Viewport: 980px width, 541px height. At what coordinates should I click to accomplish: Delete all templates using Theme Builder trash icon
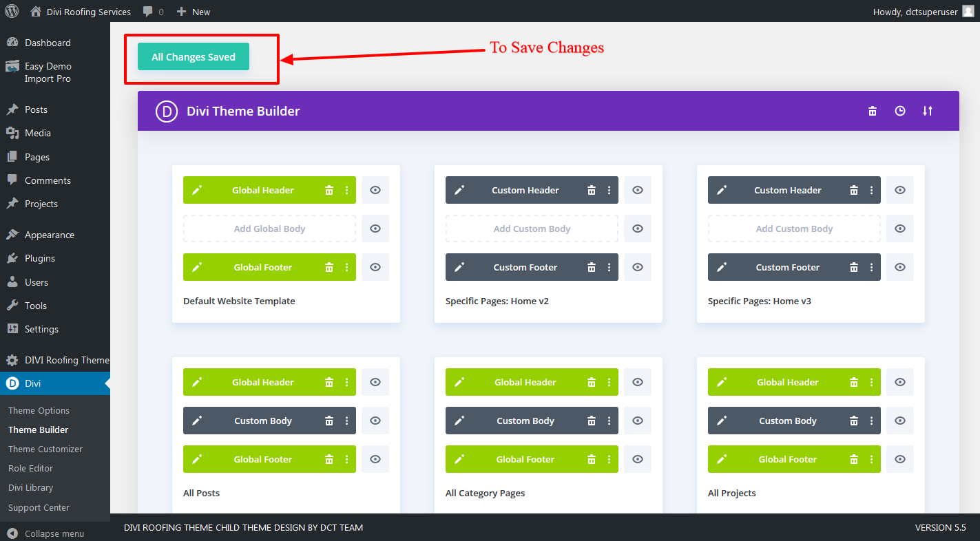[x=873, y=111]
